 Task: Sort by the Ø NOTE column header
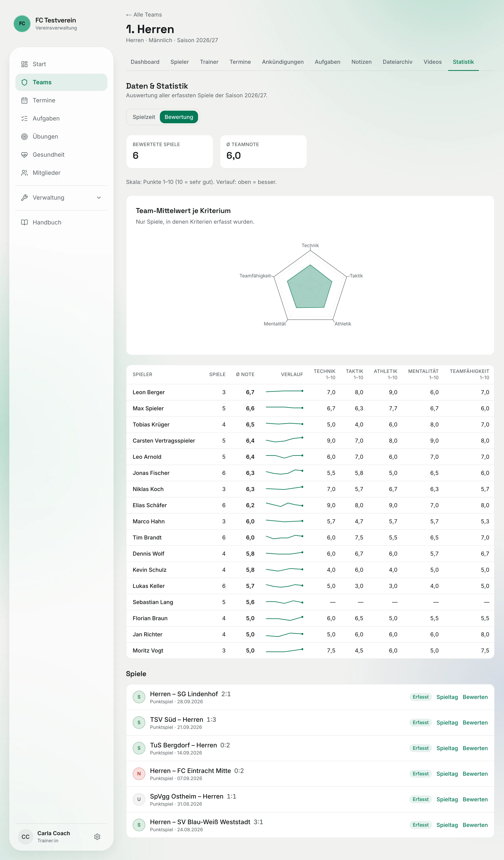point(245,374)
